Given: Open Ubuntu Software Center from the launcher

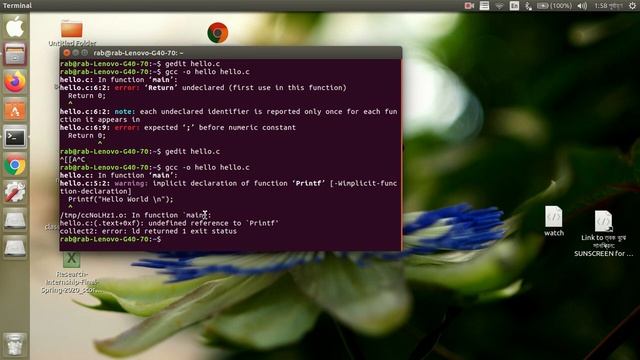Looking at the screenshot, I should 15,110.
